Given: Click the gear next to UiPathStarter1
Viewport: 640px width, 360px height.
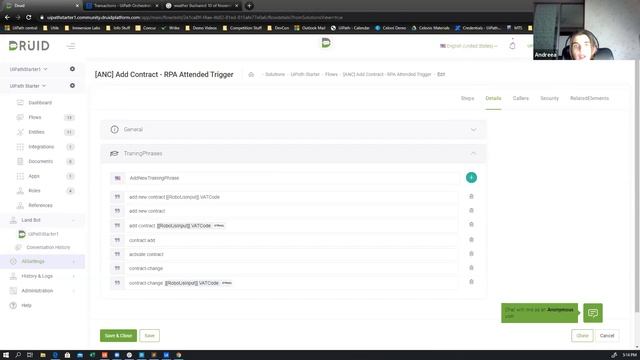Looking at the screenshot, I should [x=72, y=69].
